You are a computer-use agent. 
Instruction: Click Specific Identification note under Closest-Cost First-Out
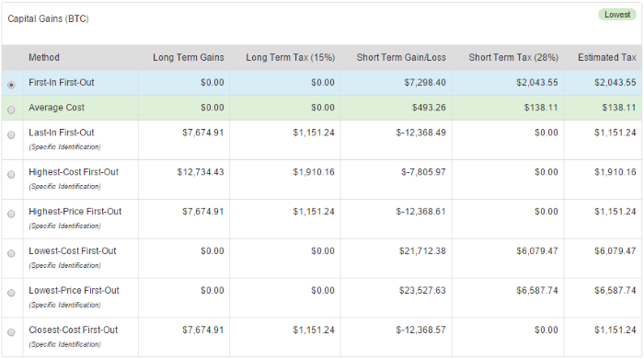click(x=64, y=344)
